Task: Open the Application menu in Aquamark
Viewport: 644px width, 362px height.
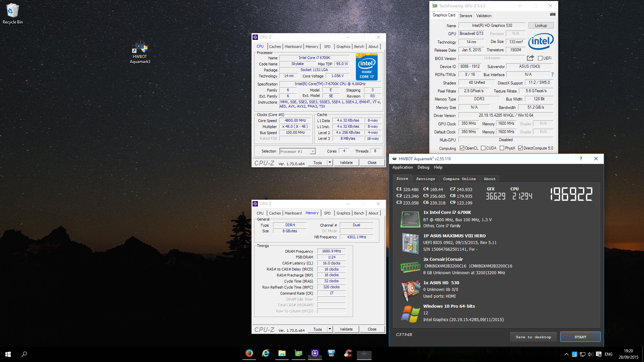Action: click(402, 167)
